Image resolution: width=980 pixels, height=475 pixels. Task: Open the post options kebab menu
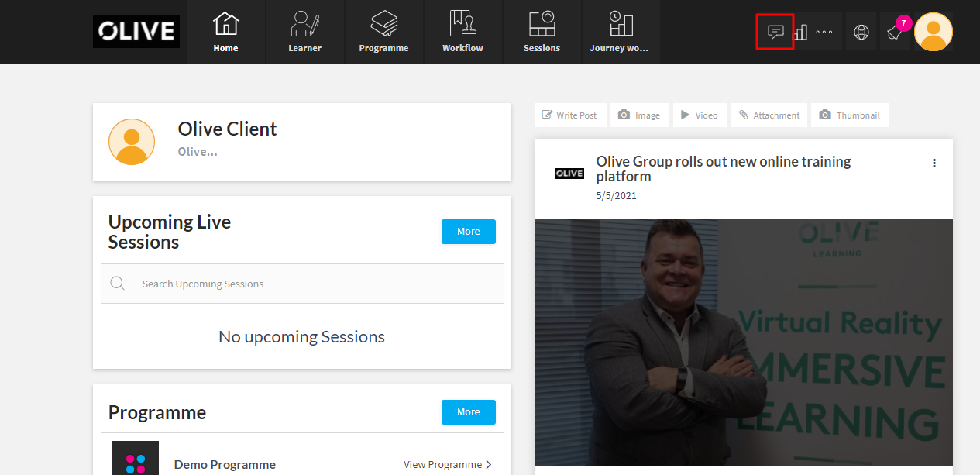(x=934, y=163)
